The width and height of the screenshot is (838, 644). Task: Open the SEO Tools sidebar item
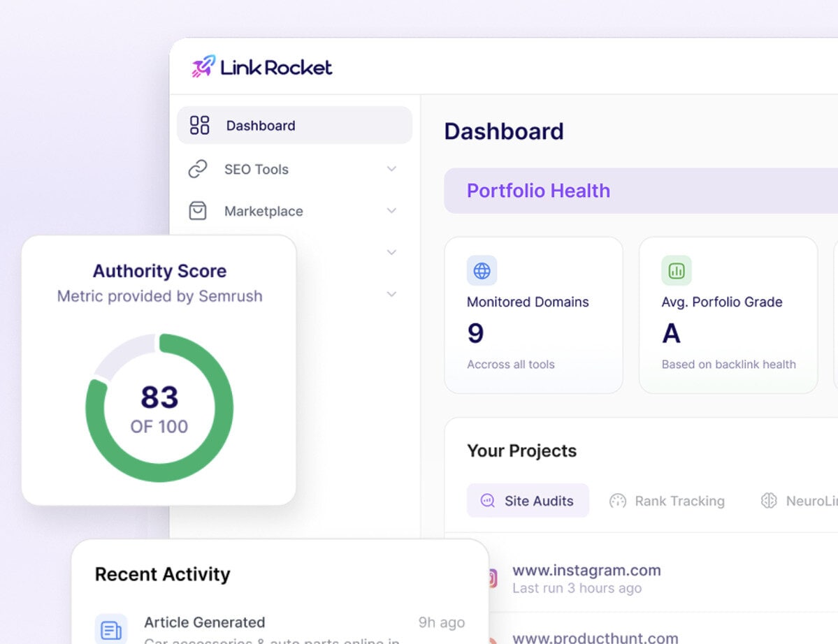(294, 169)
